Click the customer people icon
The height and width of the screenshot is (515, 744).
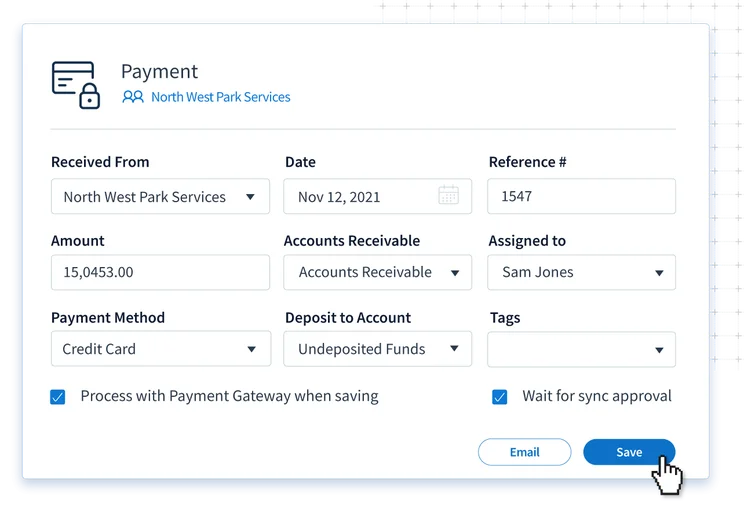[133, 97]
